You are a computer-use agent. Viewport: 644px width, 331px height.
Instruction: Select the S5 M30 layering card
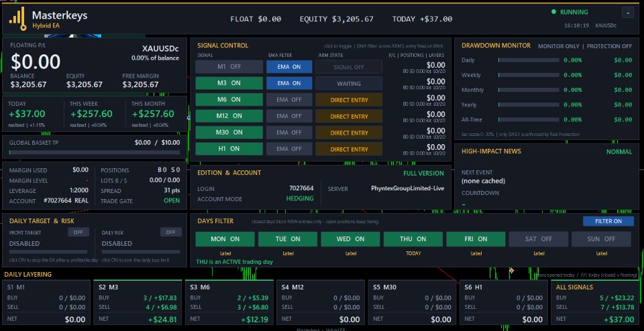point(412,303)
